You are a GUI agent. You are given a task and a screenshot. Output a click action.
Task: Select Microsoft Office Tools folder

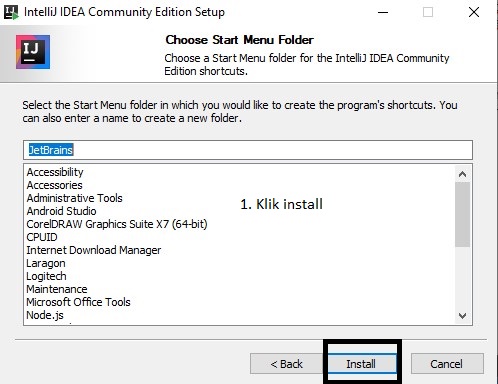[x=78, y=302]
